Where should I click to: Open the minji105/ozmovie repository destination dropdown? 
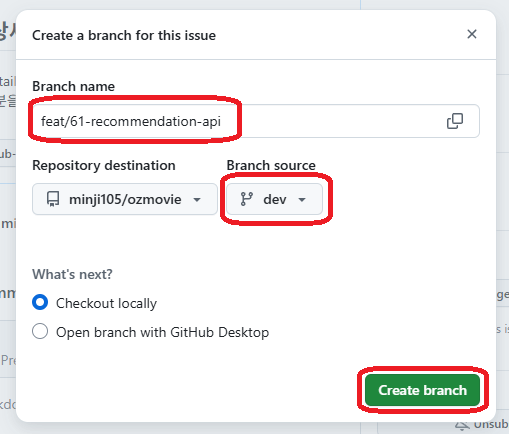[x=125, y=199]
